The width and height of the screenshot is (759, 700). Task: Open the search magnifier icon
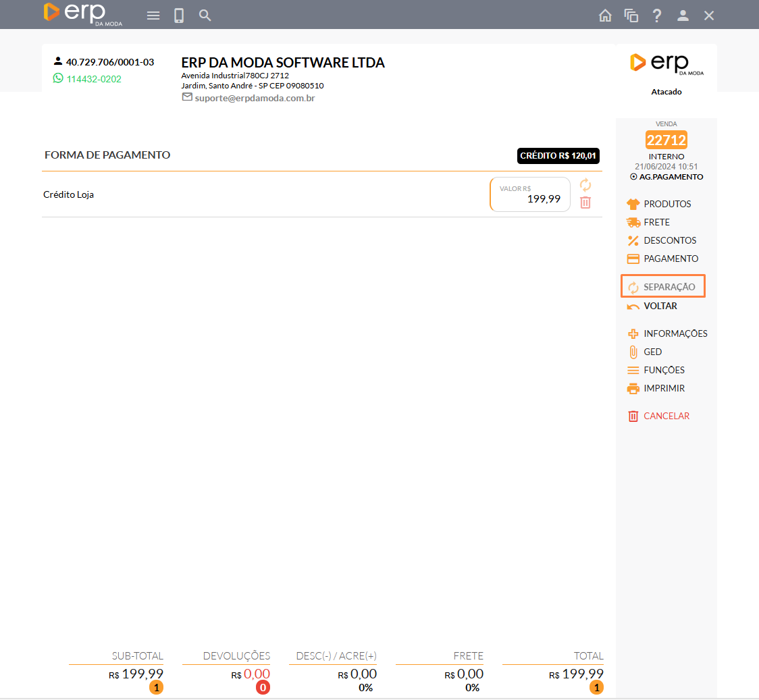pyautogui.click(x=205, y=16)
